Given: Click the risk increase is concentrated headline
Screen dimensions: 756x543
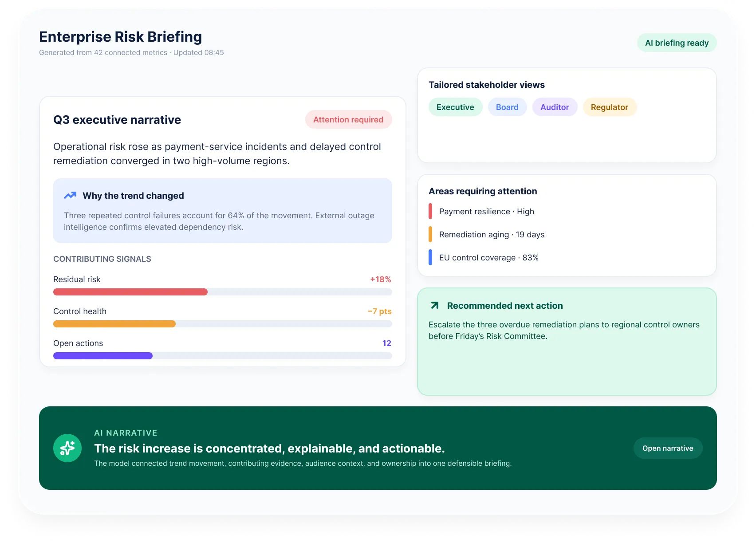Looking at the screenshot, I should point(269,449).
